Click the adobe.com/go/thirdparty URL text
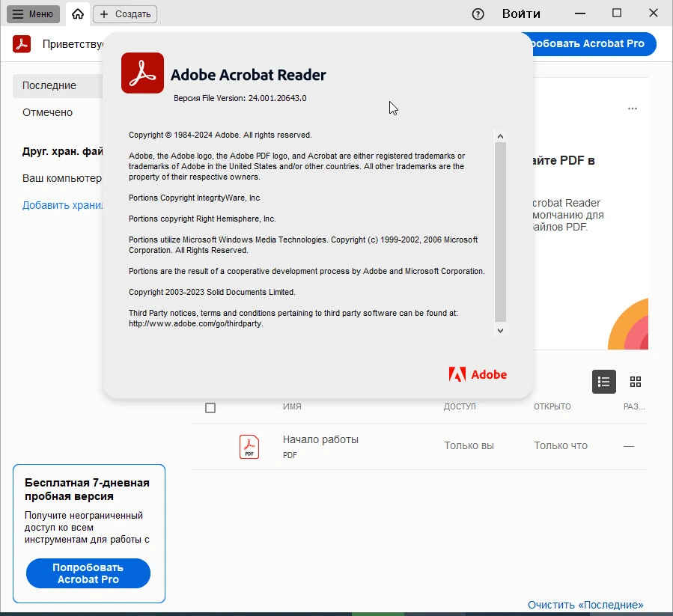673x616 pixels. 195,323
